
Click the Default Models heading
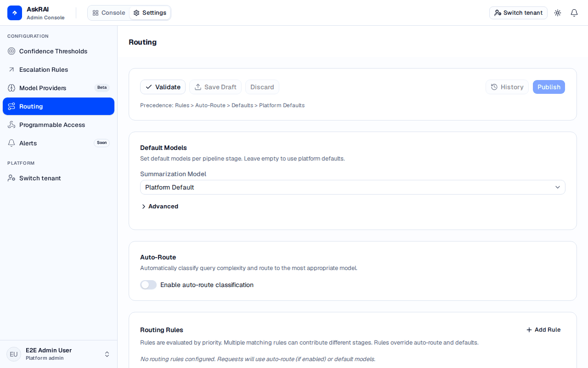pyautogui.click(x=164, y=148)
